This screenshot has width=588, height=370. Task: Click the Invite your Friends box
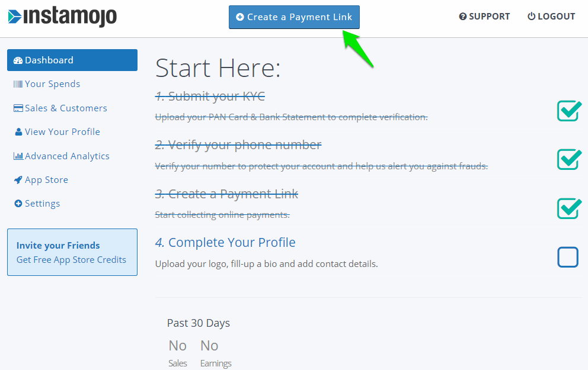(72, 252)
